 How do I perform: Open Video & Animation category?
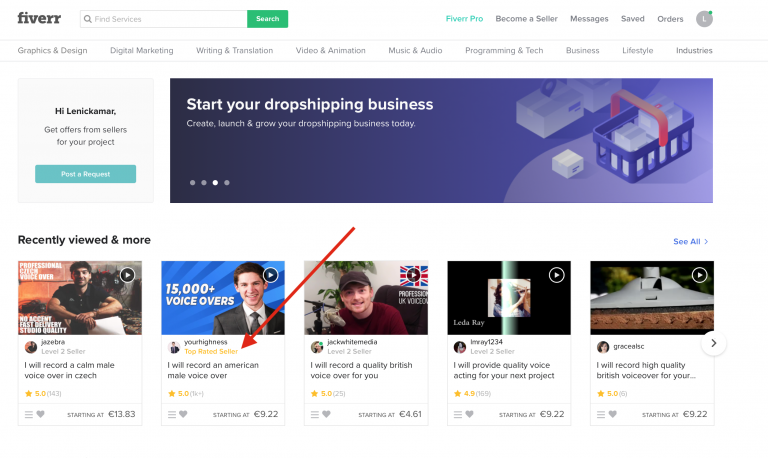coord(331,50)
